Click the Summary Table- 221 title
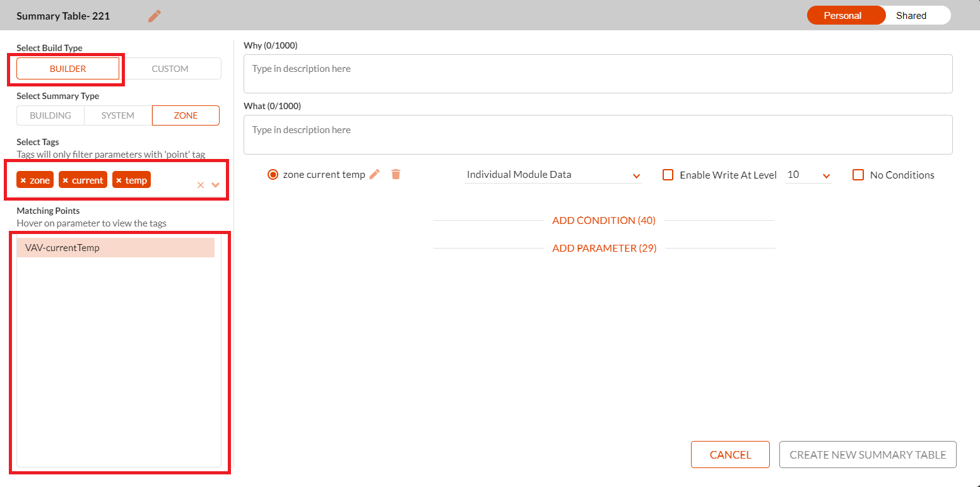This screenshot has height=487, width=980. (63, 16)
